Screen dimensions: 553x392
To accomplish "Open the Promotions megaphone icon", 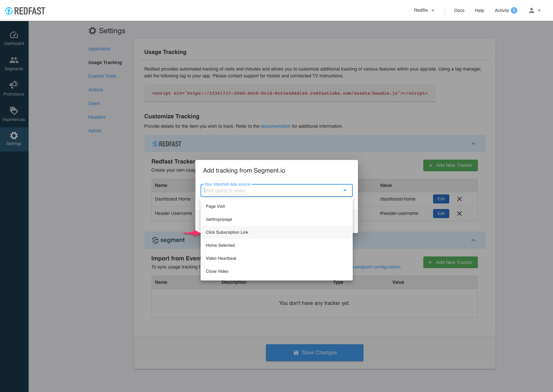I will click(14, 85).
